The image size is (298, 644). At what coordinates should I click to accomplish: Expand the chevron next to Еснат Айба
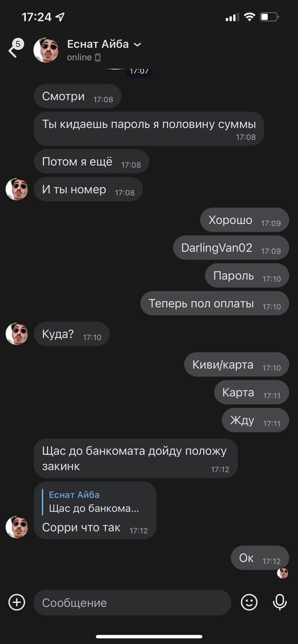tap(137, 45)
